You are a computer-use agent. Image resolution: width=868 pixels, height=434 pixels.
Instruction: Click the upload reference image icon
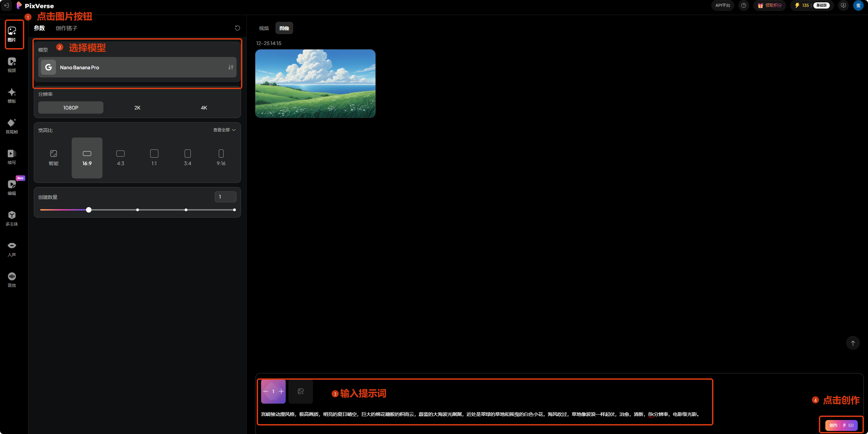301,391
